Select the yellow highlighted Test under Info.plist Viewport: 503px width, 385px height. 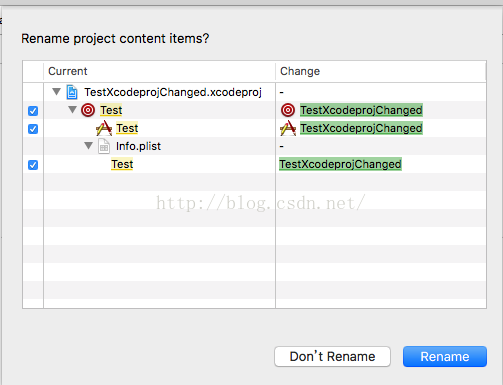122,164
